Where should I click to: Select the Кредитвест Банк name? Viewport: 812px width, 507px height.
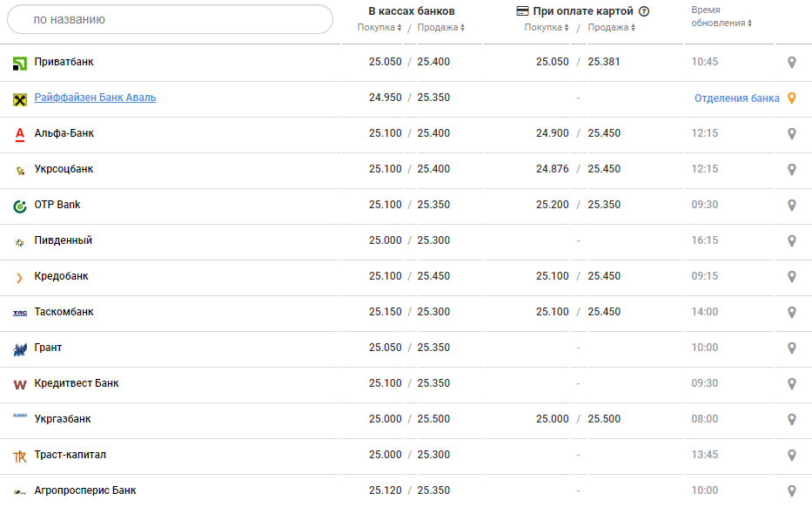click(x=77, y=383)
